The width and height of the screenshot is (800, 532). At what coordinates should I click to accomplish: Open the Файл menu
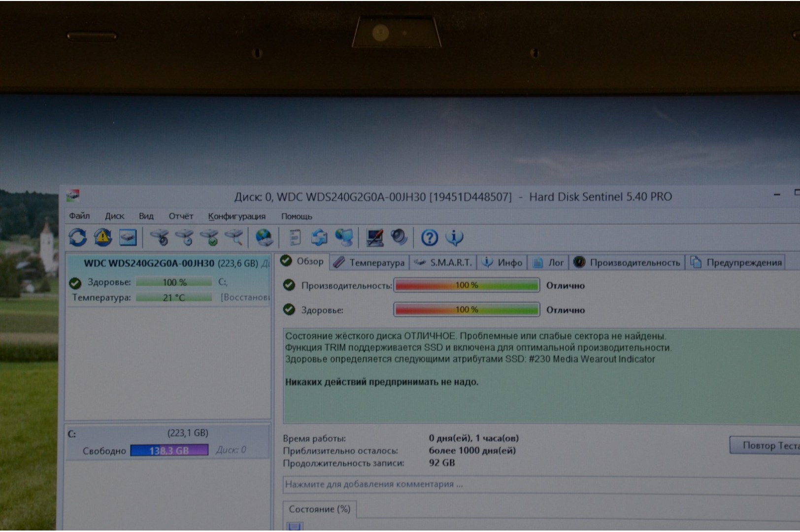click(79, 216)
